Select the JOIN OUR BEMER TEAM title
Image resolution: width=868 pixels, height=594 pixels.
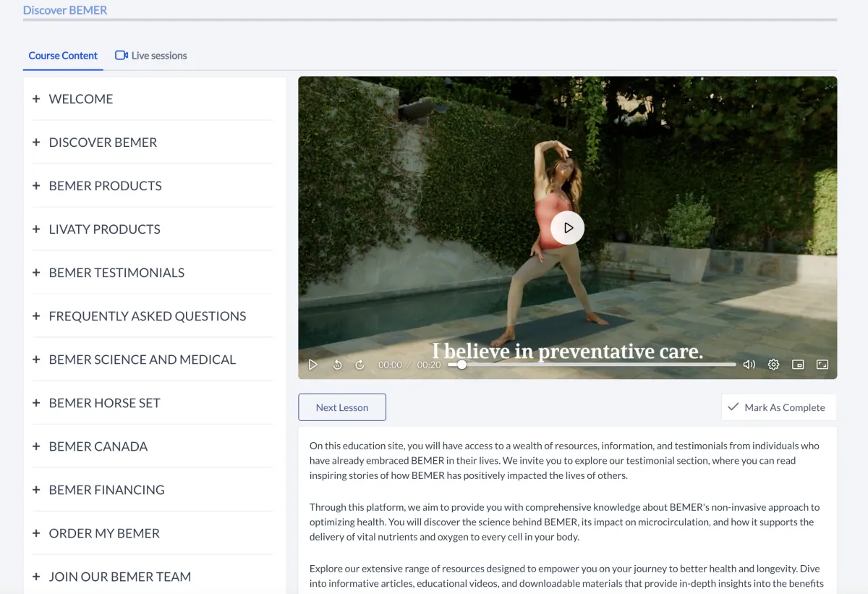pos(120,577)
